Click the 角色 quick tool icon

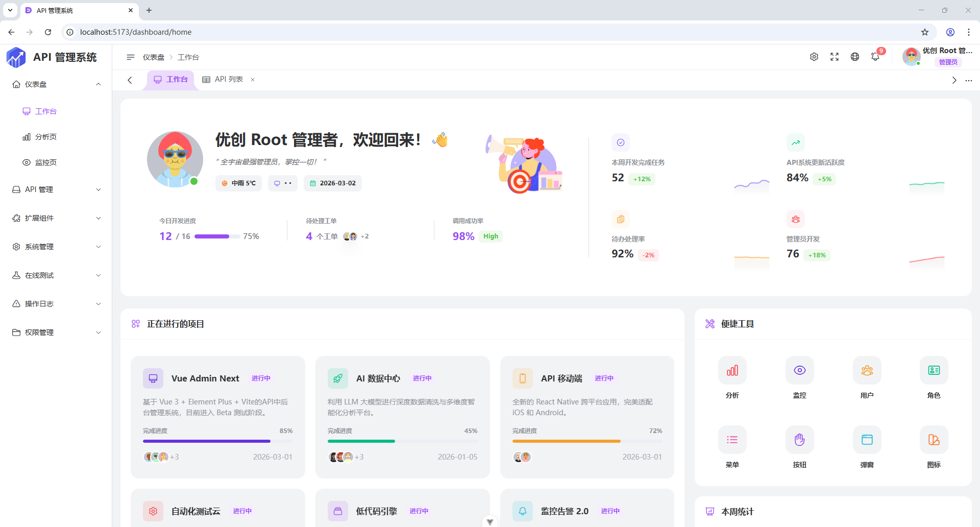[934, 370]
